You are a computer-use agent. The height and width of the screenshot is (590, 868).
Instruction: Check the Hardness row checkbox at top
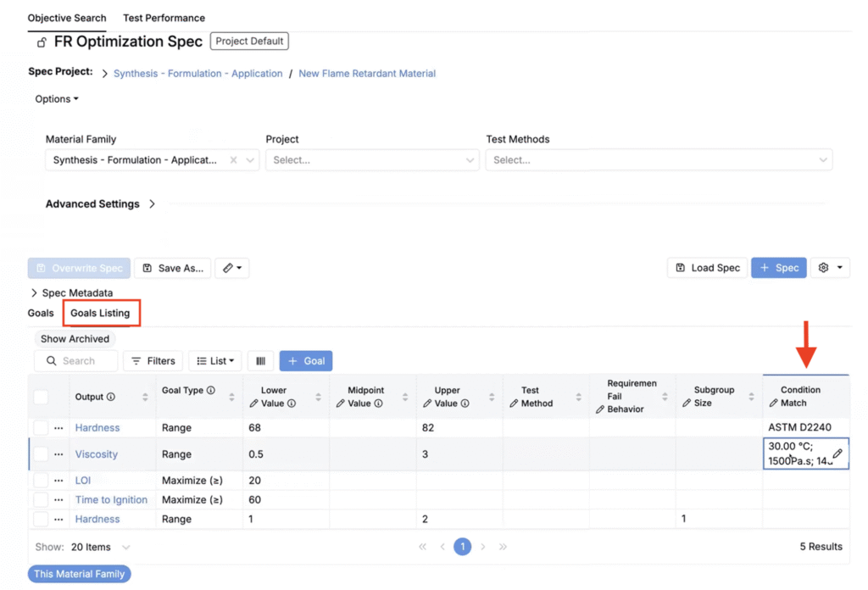41,427
